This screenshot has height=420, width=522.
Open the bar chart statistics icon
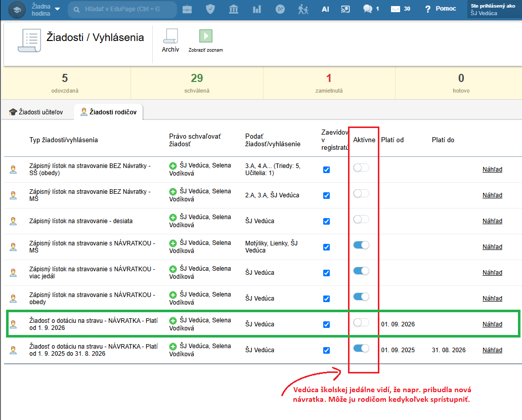click(256, 9)
